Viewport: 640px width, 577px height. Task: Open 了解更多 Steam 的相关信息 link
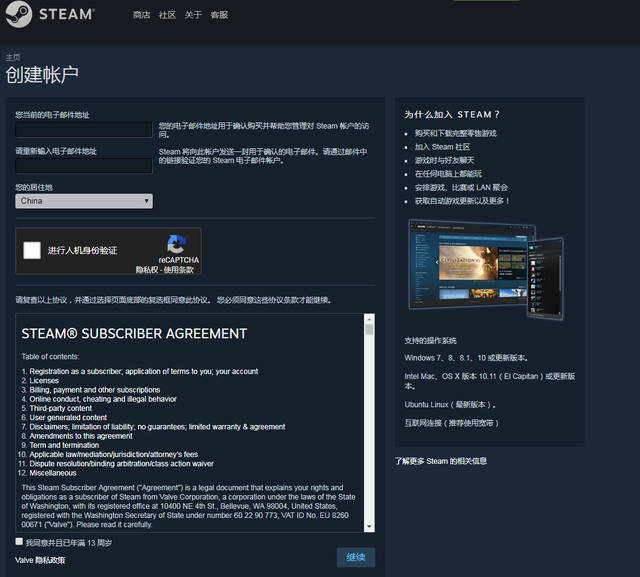440,461
